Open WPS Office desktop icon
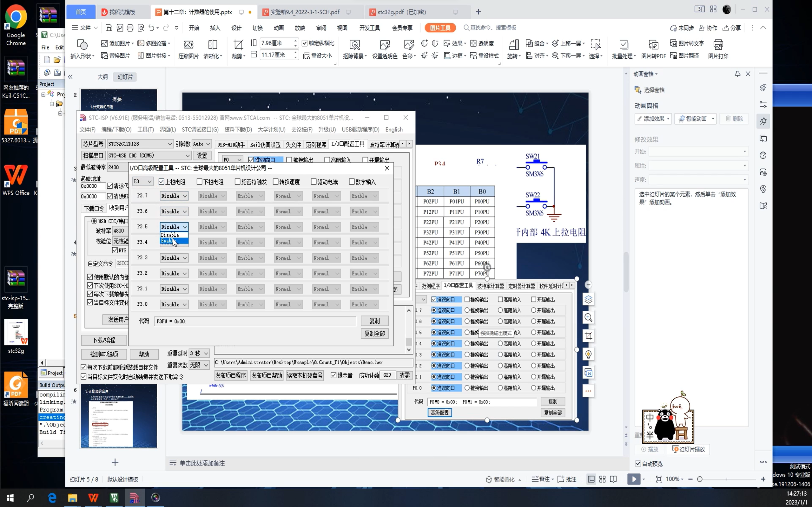This screenshot has width=812, height=507. coord(16,180)
